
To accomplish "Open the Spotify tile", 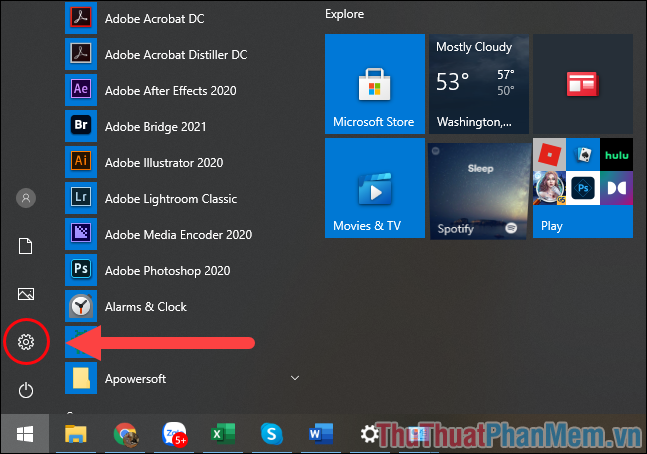I will point(479,191).
